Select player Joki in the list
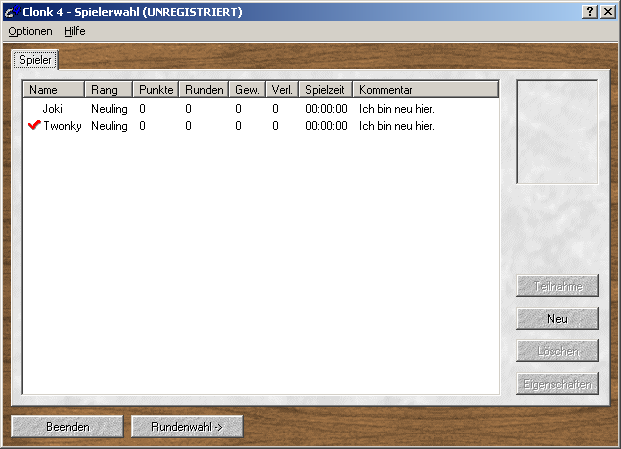 click(x=52, y=108)
